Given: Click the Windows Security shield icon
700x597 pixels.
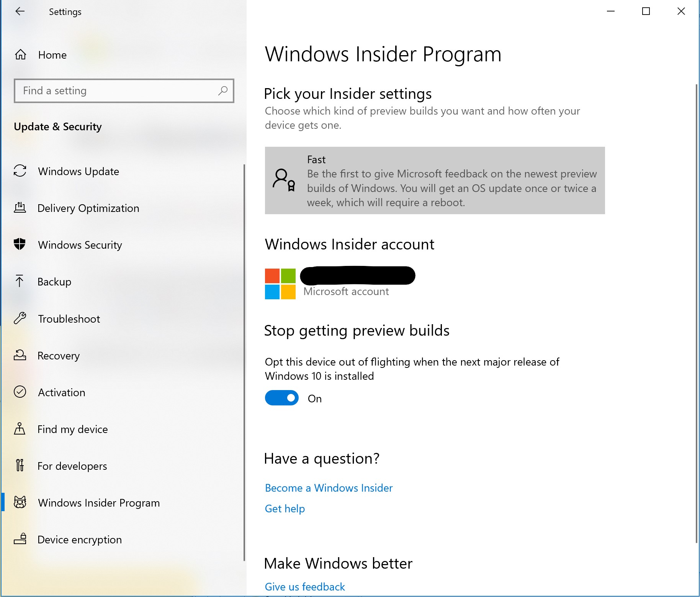Looking at the screenshot, I should [x=20, y=244].
